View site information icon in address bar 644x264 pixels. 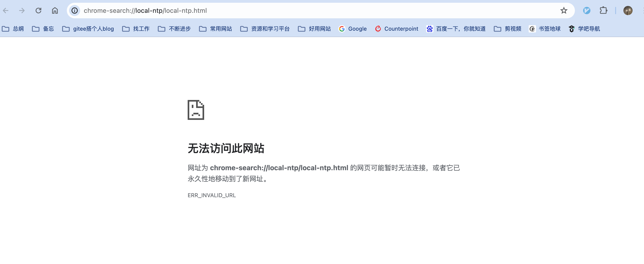[75, 11]
